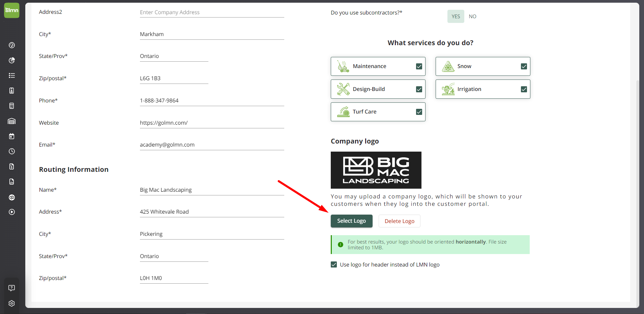Select the QuickBooks sync icon
644x314 pixels.
pos(12,197)
